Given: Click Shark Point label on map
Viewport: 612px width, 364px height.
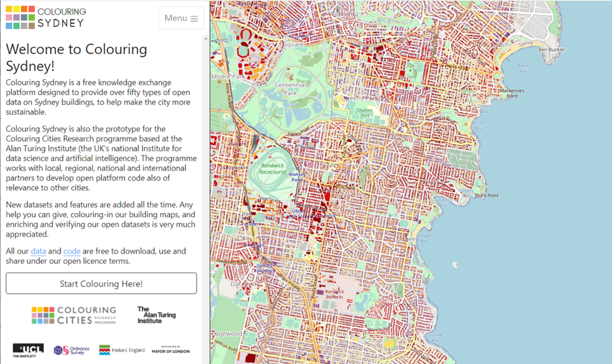Looking at the screenshot, I should point(486,195).
